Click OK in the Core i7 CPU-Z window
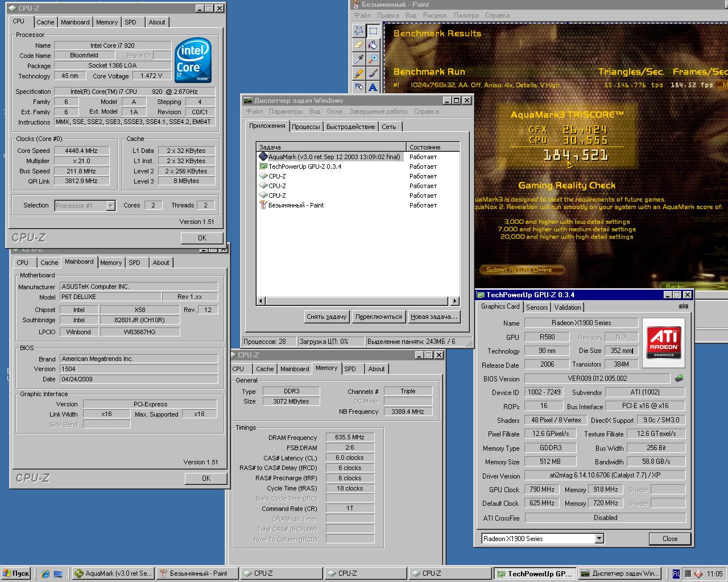This screenshot has width=728, height=582. pyautogui.click(x=202, y=238)
